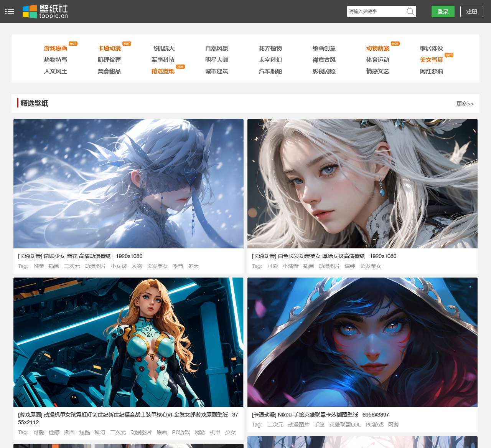Screen dimensions: 491x448
Task: Click the 季节 tag
Action: tap(178, 266)
